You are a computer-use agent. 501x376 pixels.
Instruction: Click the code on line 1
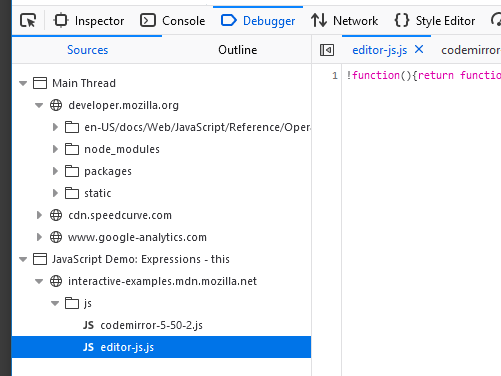click(423, 75)
